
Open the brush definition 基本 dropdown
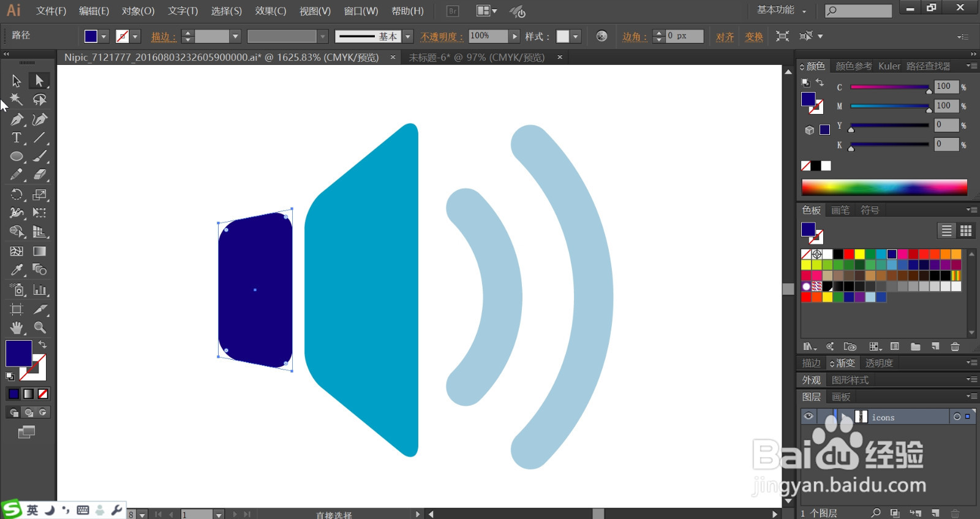[x=408, y=36]
